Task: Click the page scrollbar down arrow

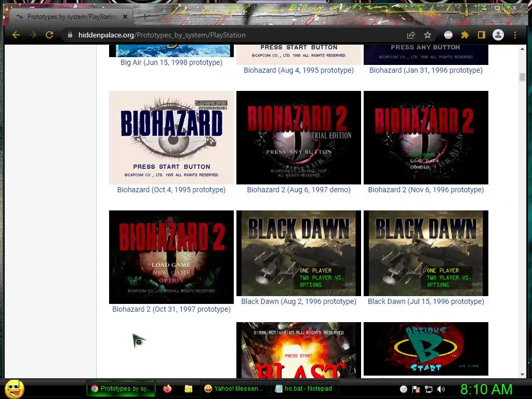Action: point(522,374)
